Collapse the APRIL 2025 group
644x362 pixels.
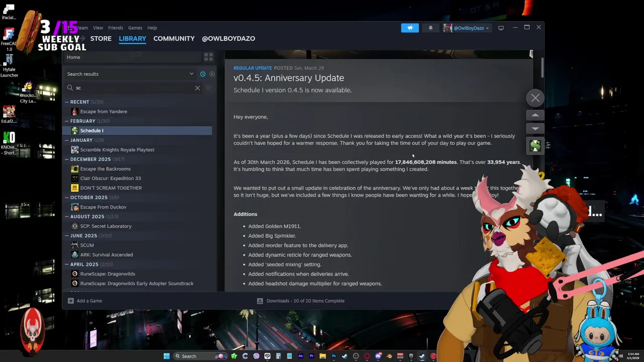[x=66, y=264]
